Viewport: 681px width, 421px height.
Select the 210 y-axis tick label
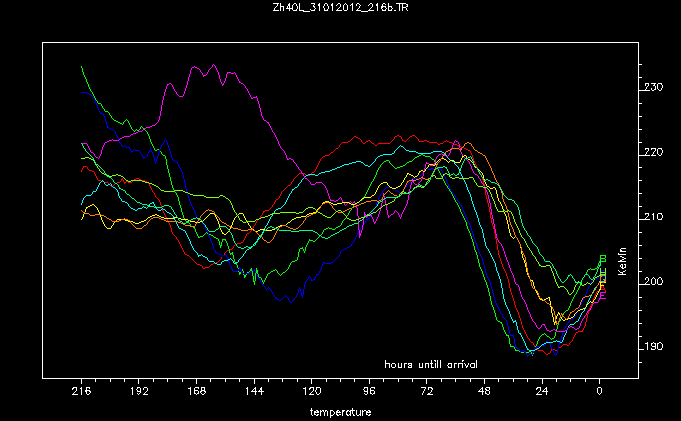tap(653, 217)
